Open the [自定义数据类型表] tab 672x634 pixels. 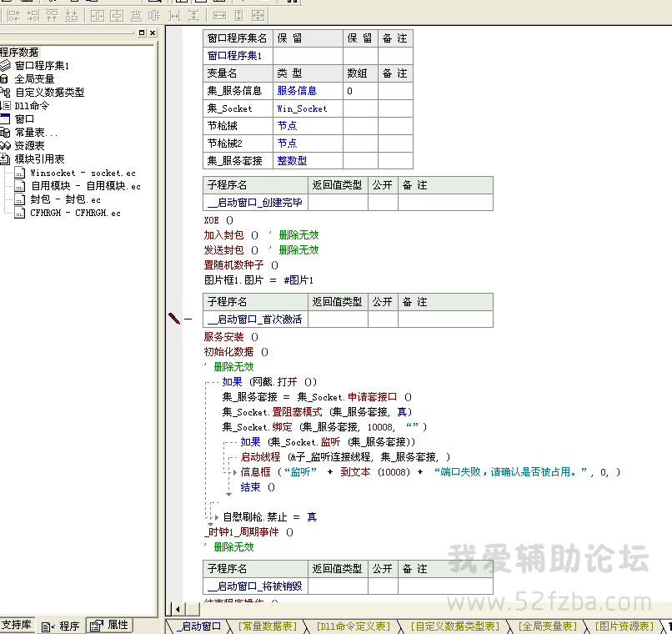click(454, 626)
